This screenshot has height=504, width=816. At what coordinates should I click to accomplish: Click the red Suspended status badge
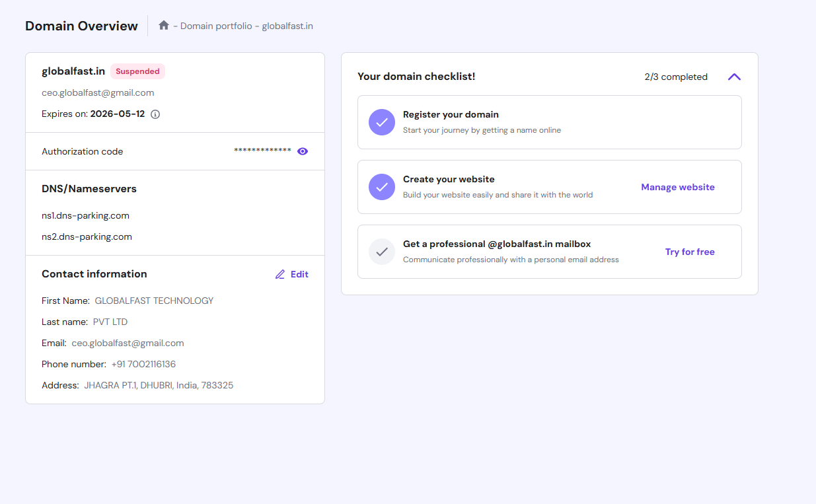click(x=137, y=71)
